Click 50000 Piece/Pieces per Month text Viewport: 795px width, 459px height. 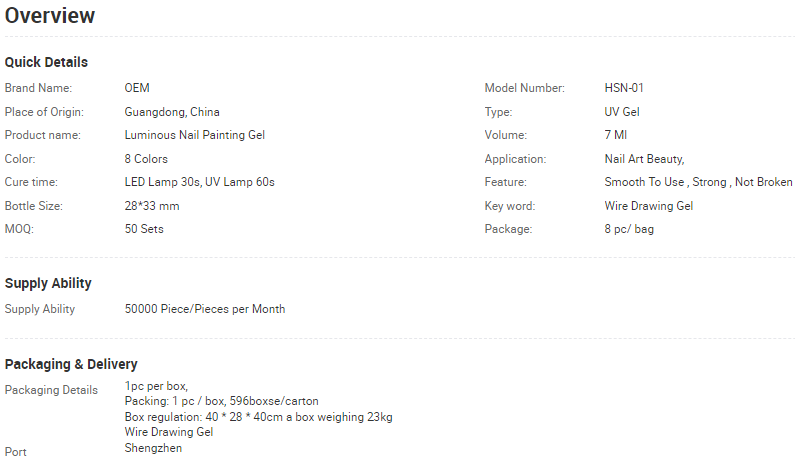pyautogui.click(x=205, y=309)
